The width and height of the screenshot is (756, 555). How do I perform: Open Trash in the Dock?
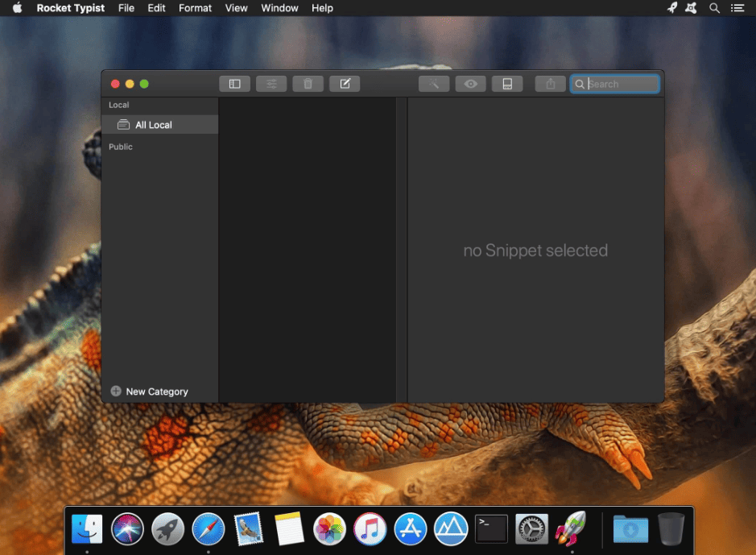point(671,529)
